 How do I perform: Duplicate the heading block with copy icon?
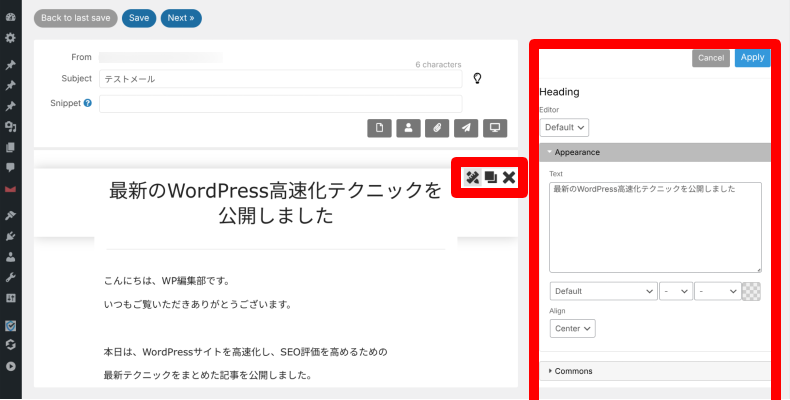tap(491, 177)
